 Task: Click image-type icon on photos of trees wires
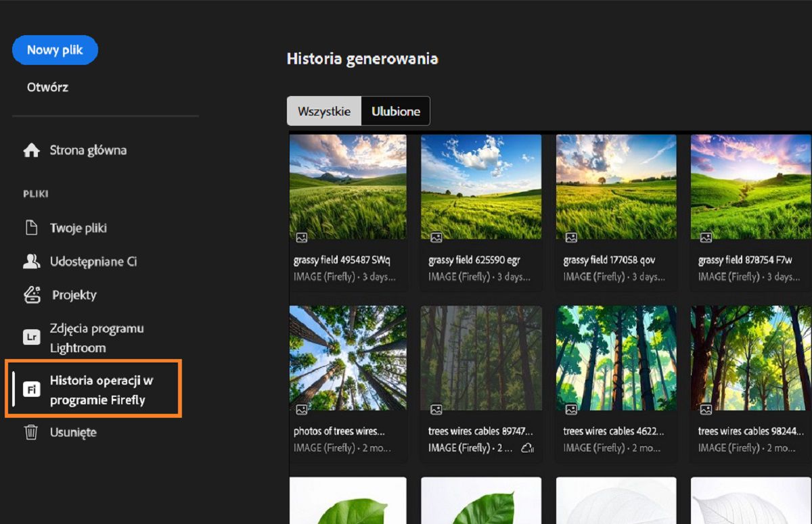coord(302,409)
